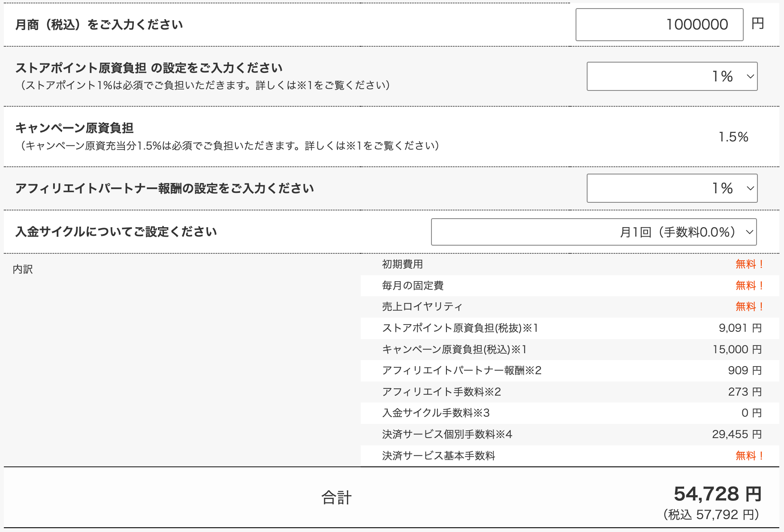This screenshot has height=532, width=784.
Task: Click the 1.5% キャンペーン原資負担 value
Action: coord(733,137)
